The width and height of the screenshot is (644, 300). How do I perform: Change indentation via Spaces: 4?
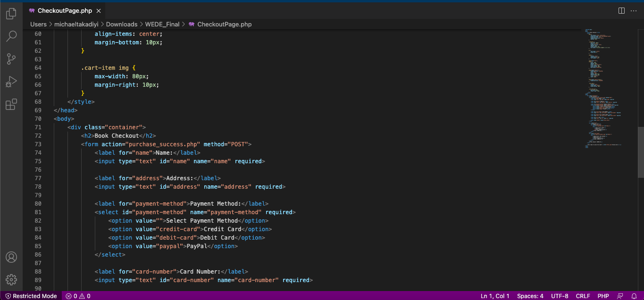click(530, 296)
